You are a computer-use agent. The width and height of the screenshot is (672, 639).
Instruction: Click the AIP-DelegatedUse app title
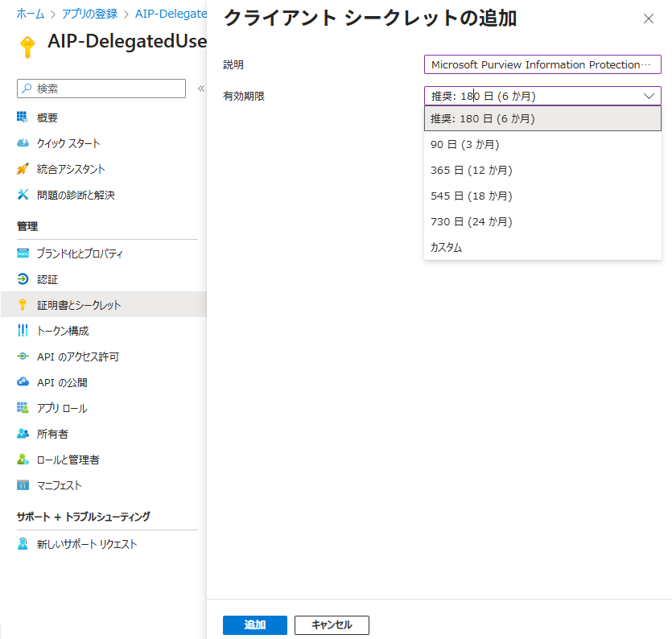coord(127,41)
